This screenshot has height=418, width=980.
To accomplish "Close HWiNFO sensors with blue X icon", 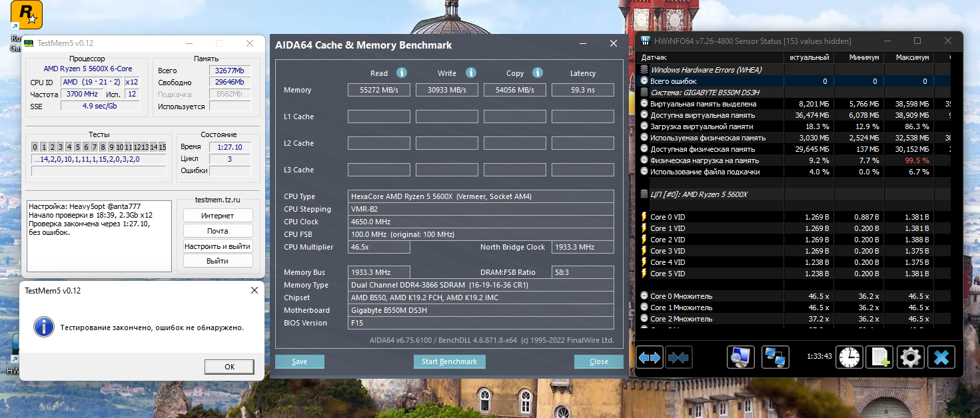I will coord(941,357).
